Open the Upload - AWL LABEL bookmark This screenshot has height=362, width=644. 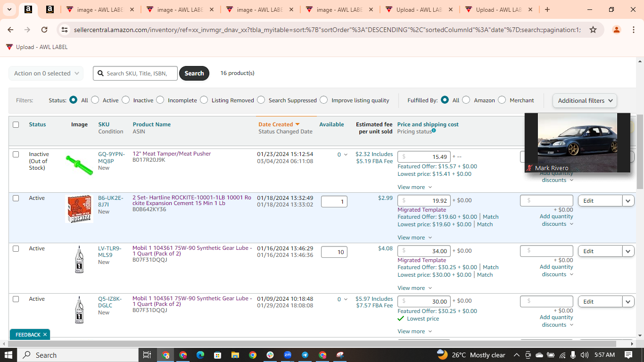coord(37,47)
